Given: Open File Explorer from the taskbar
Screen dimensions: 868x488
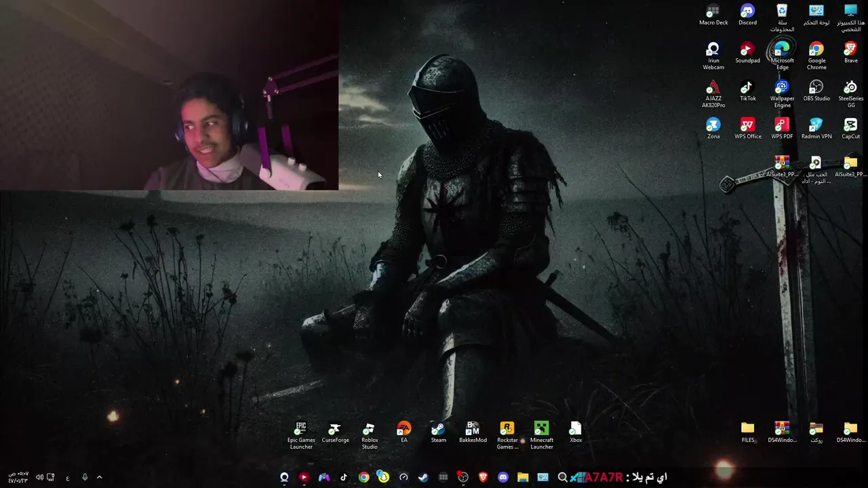Looking at the screenshot, I should pos(523,477).
